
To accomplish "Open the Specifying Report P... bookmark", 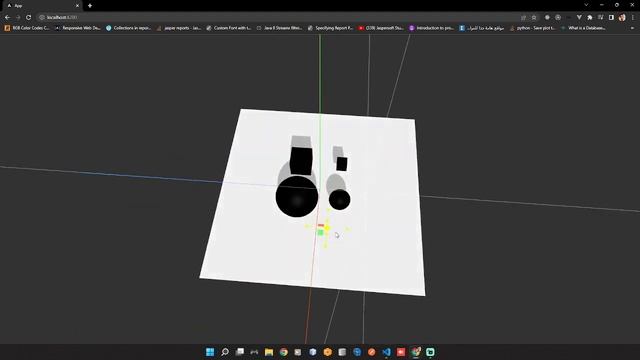I will [x=330, y=28].
